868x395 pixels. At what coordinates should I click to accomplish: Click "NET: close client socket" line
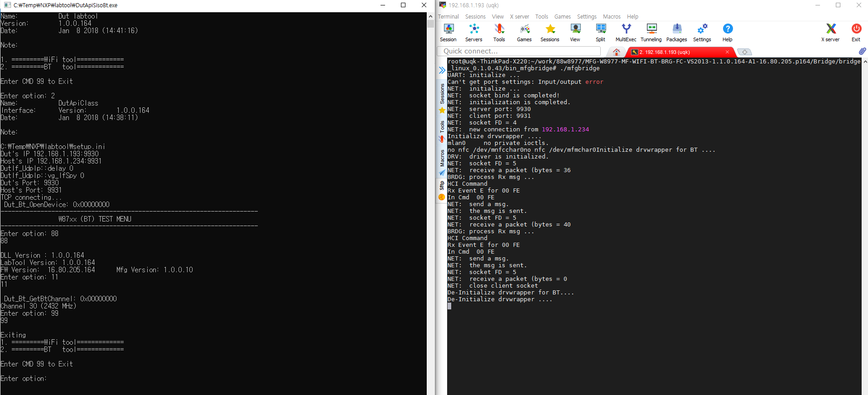tap(493, 286)
